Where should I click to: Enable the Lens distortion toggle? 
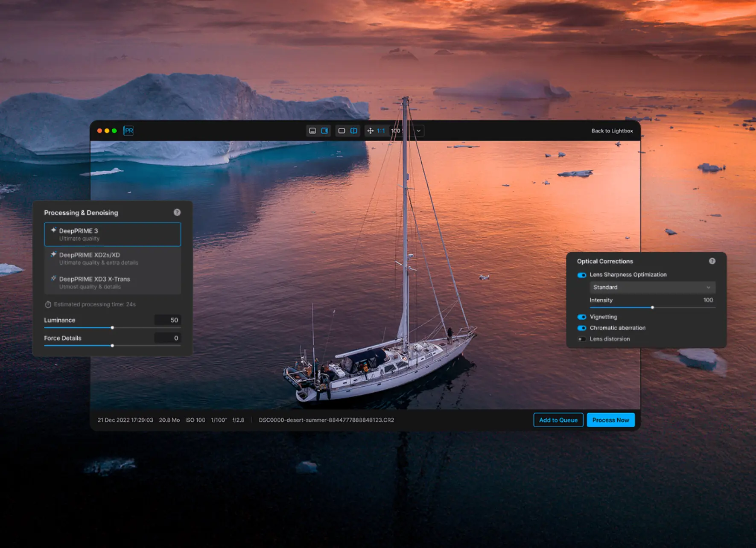click(x=581, y=339)
